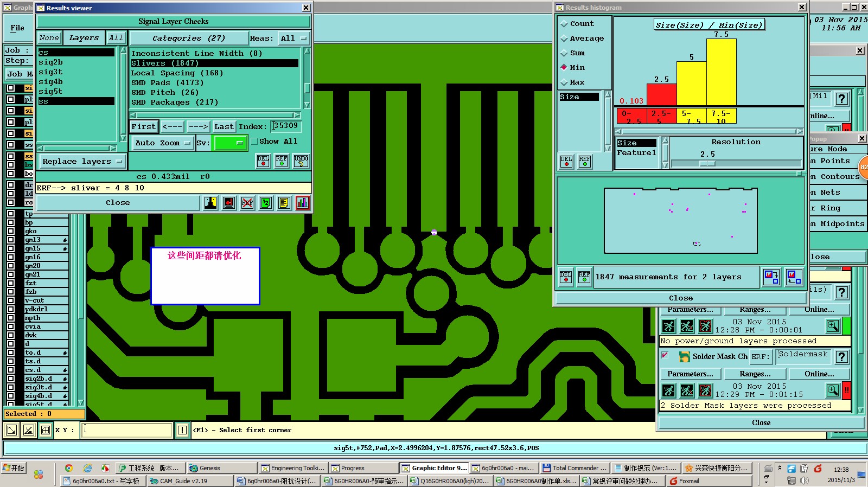This screenshot has height=487, width=868.
Task: Click First navigation button
Action: coord(144,127)
